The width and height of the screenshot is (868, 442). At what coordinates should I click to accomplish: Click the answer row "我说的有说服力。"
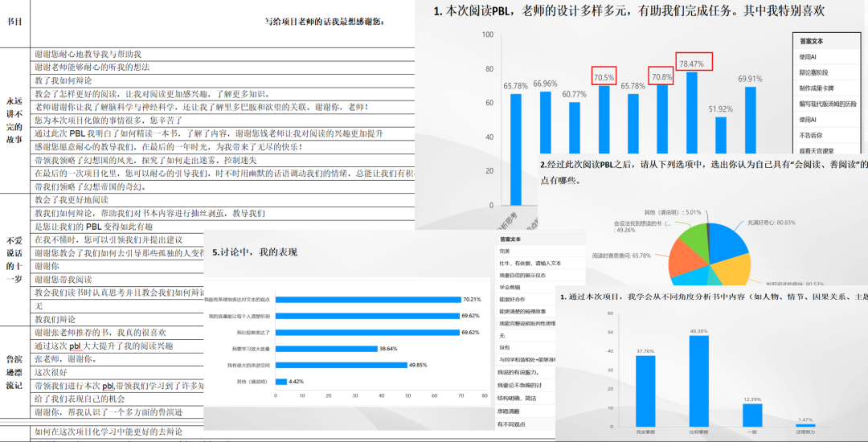526,372
